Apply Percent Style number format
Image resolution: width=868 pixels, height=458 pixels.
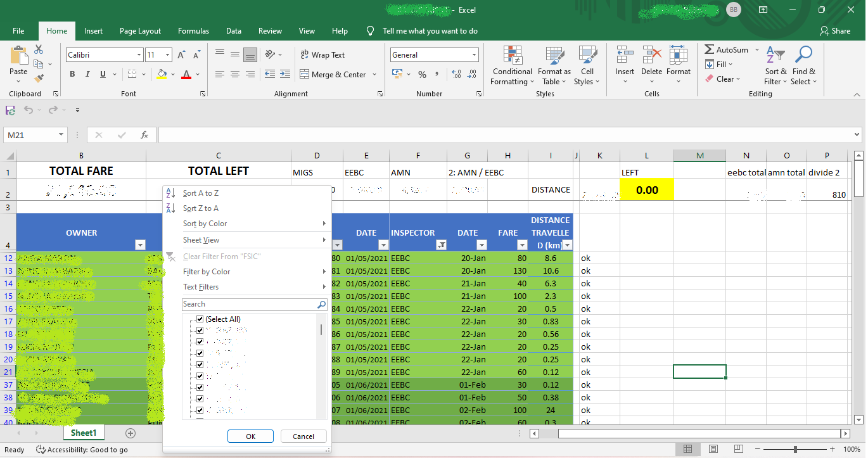point(422,74)
